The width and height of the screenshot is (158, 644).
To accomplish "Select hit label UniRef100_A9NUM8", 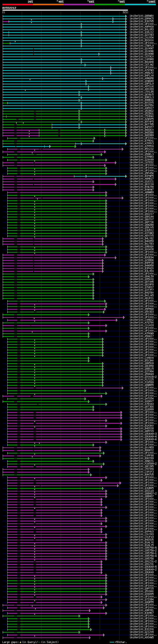I will [x=142, y=78].
